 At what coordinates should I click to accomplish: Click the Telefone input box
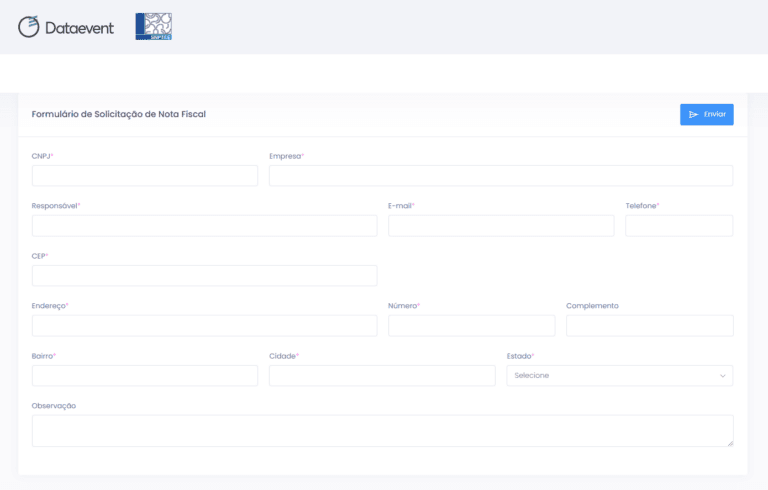click(679, 226)
